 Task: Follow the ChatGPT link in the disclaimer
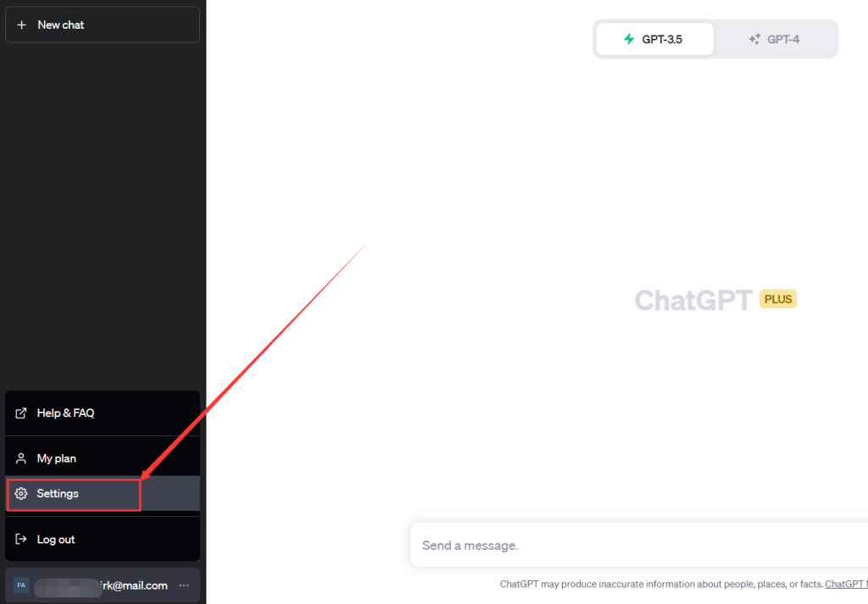(x=846, y=584)
